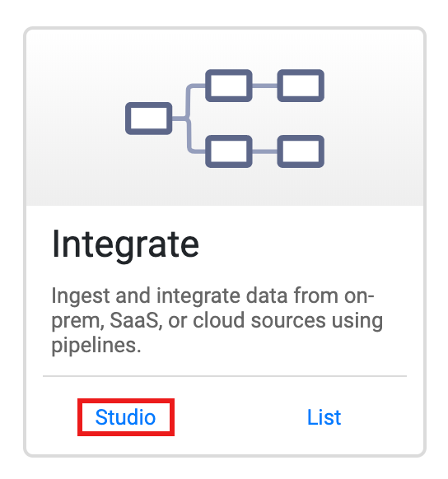Click the 'Ingest and integrate data' text line
Image resolution: width=448 pixels, height=479 pixels.
(170, 296)
